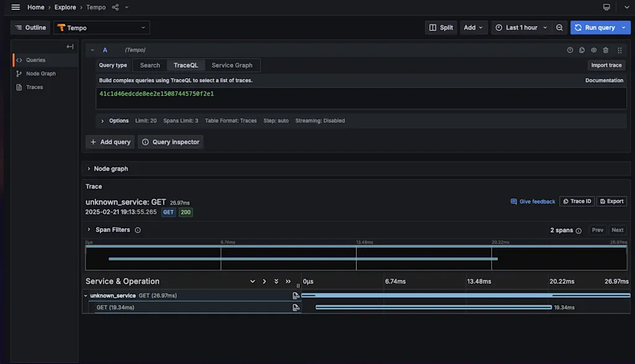Screen dimensions: 635x364
Task: Click the share icon in breadcrumb bar
Action: click(x=115, y=7)
